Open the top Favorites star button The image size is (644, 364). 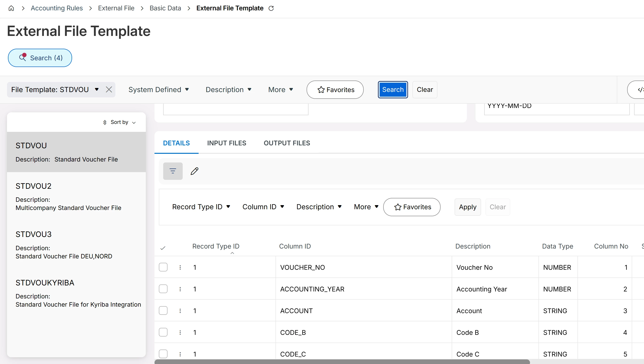pyautogui.click(x=335, y=89)
